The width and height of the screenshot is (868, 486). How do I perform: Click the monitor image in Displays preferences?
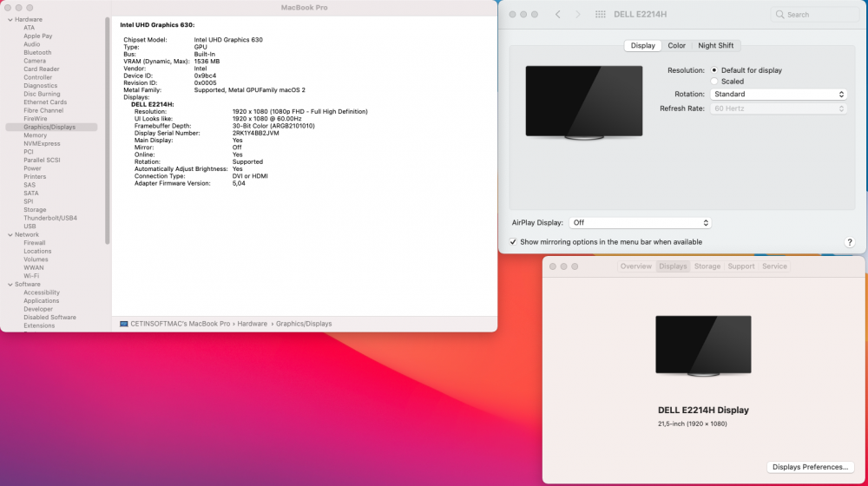(584, 102)
